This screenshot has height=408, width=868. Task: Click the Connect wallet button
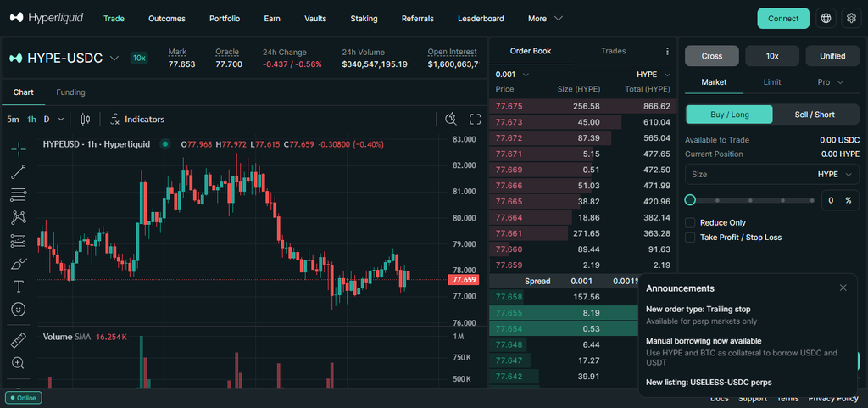[783, 19]
